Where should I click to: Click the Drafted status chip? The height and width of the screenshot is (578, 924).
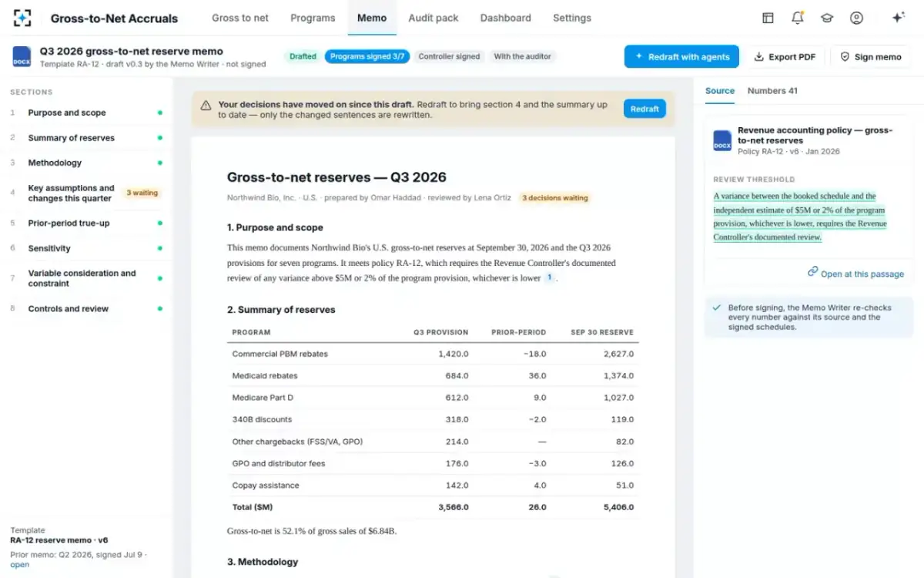click(x=303, y=56)
